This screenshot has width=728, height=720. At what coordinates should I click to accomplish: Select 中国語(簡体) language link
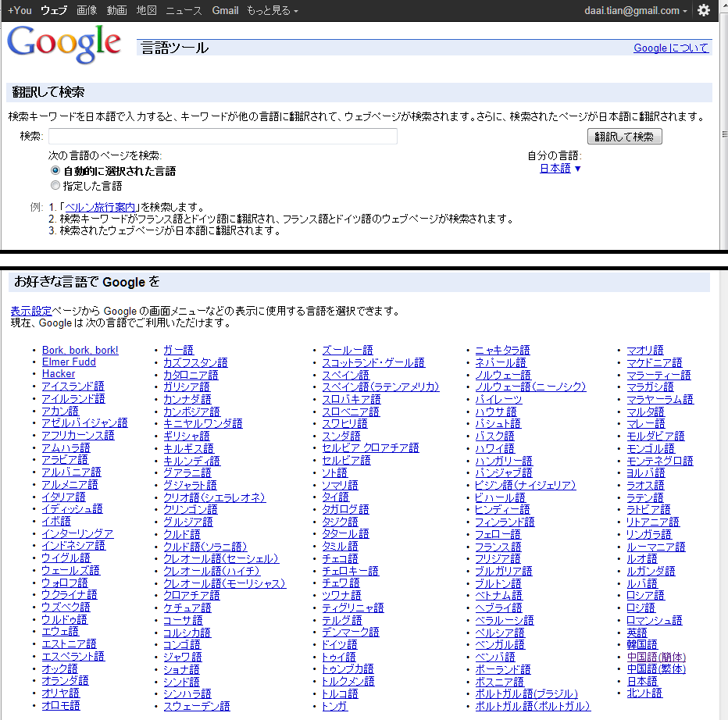(x=656, y=658)
